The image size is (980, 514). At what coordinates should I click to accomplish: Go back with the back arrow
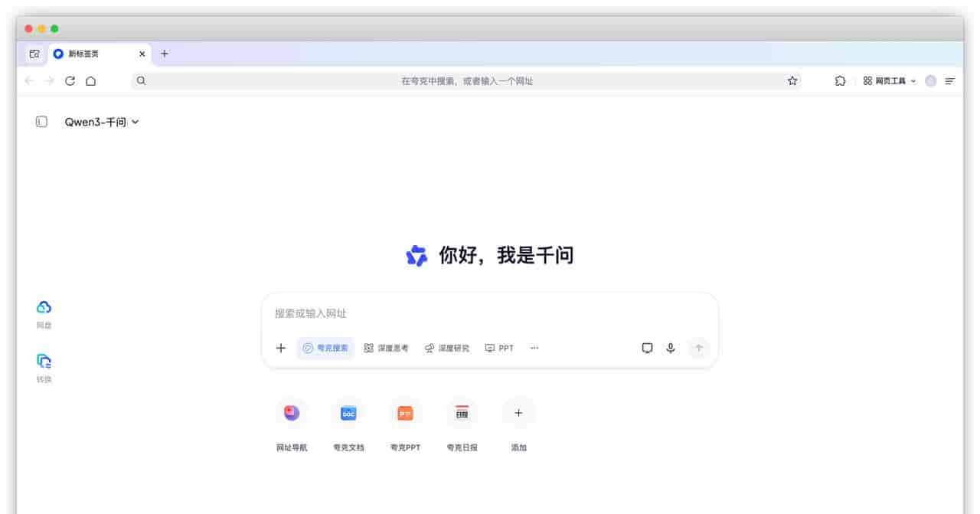29,80
